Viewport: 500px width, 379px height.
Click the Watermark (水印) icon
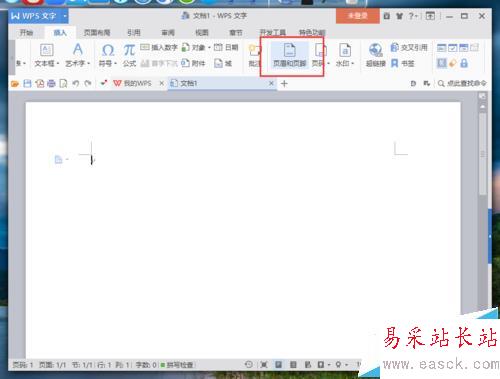(345, 50)
